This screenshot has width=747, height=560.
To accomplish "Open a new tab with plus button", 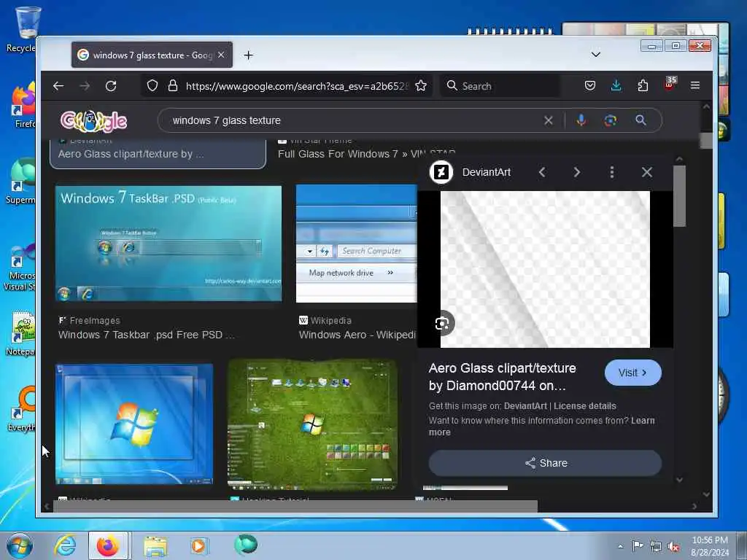I will pos(248,55).
